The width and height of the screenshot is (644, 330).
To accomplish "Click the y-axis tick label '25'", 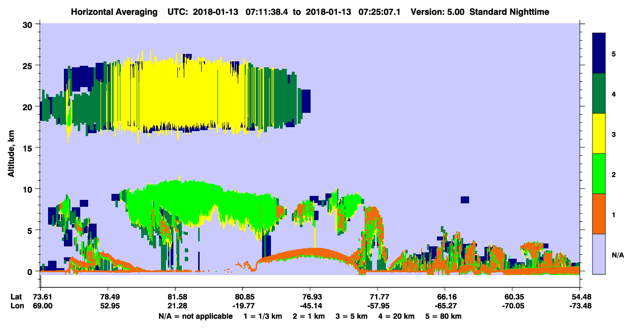I will click(29, 65).
